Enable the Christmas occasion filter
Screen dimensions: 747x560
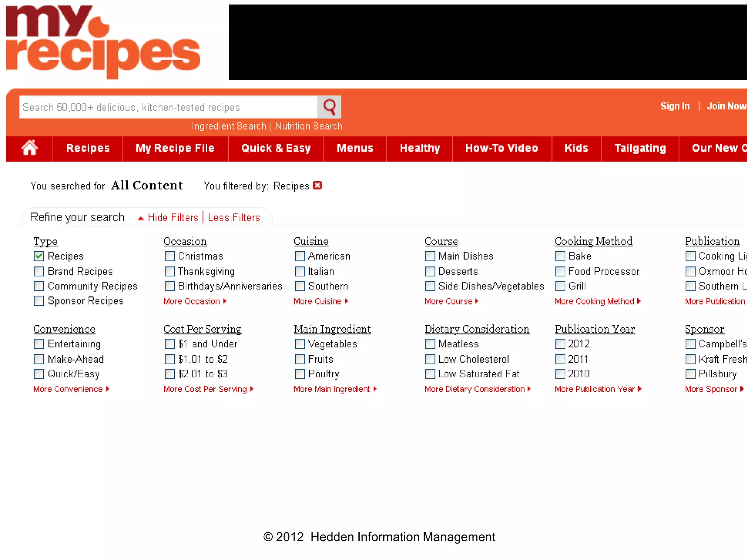pyautogui.click(x=170, y=256)
